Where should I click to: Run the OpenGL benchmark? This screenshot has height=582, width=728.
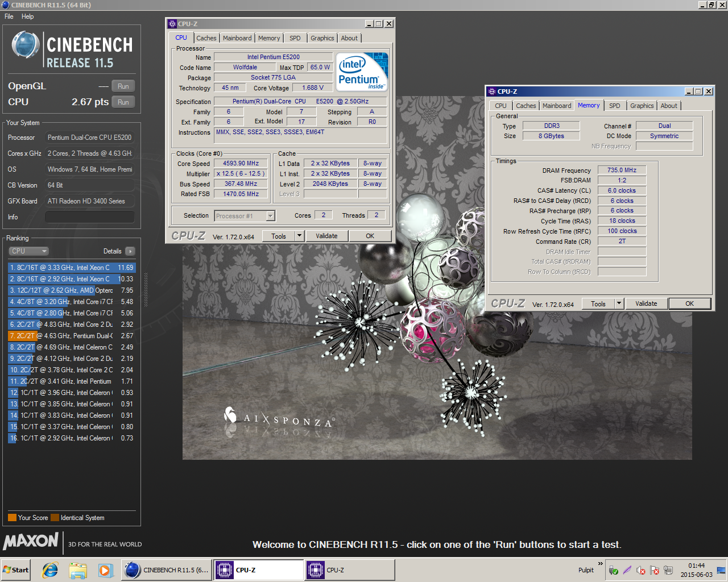123,86
